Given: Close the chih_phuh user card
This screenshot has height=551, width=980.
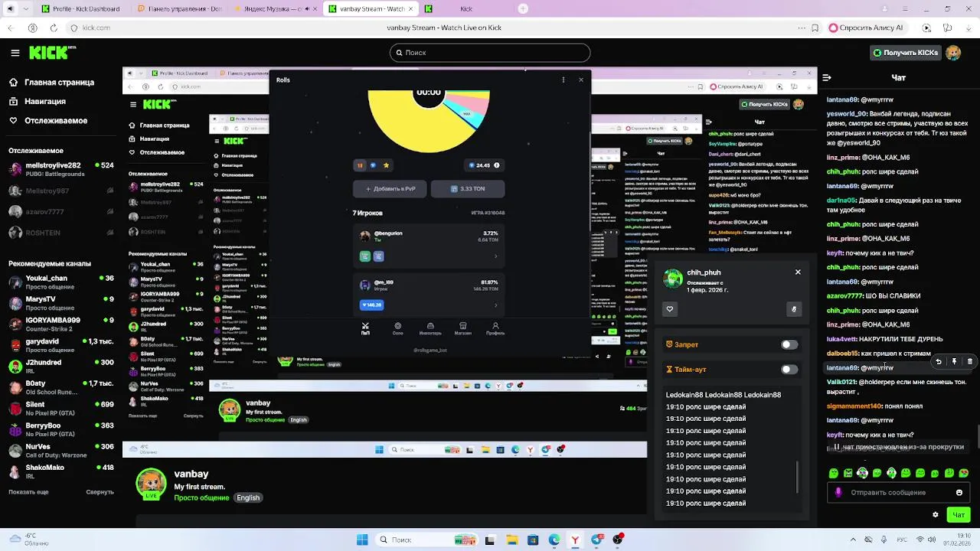Looking at the screenshot, I should (x=798, y=272).
